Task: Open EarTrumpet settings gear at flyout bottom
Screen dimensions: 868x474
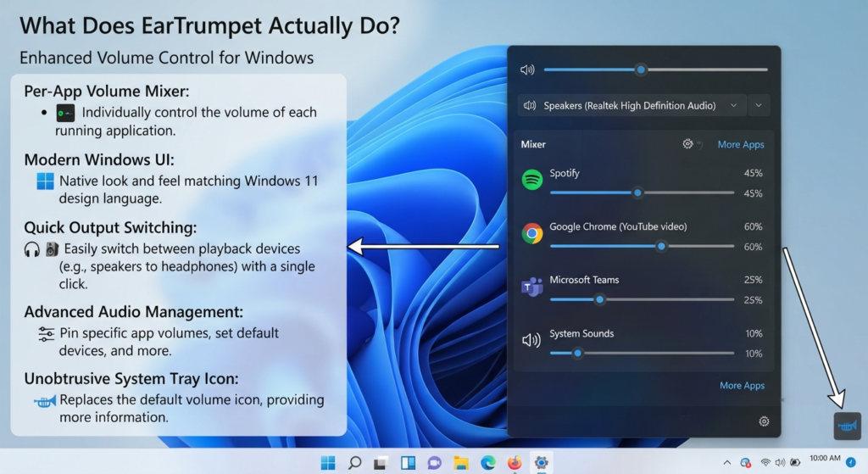Action: click(764, 421)
